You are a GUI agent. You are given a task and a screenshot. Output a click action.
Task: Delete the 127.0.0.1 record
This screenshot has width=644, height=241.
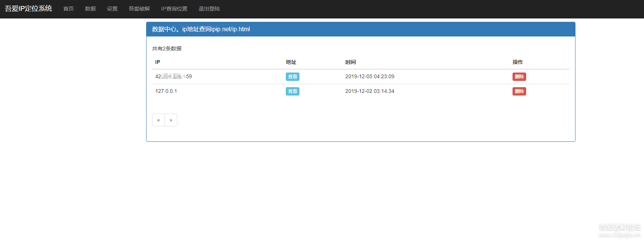[519, 91]
